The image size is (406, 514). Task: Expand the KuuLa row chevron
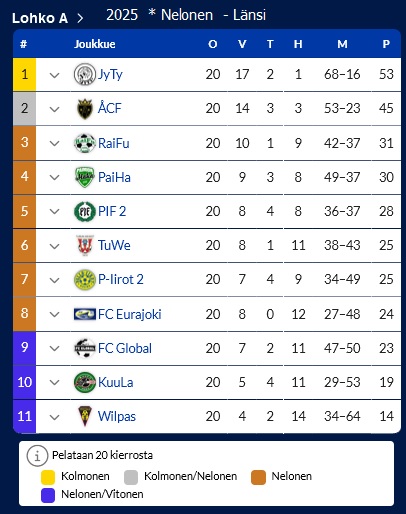point(54,383)
